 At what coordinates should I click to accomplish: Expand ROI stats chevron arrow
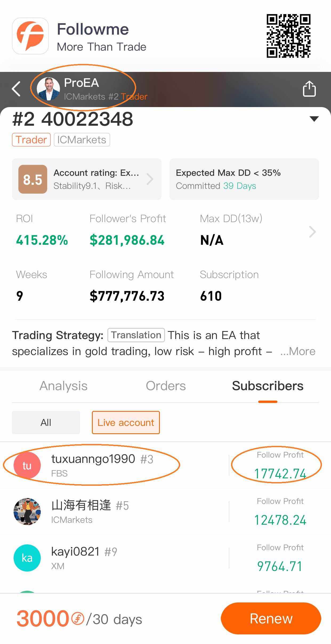click(312, 232)
